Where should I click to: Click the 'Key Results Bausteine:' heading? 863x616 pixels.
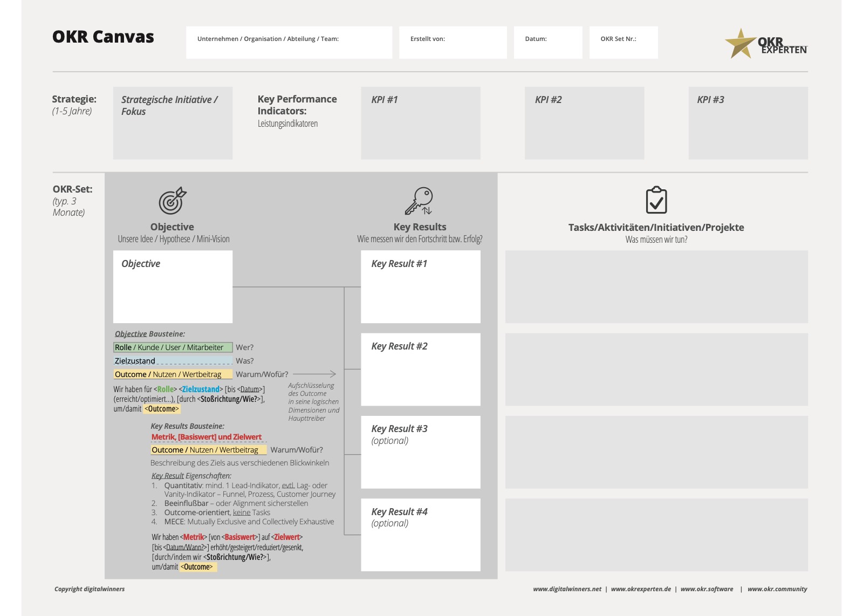pos(187,426)
